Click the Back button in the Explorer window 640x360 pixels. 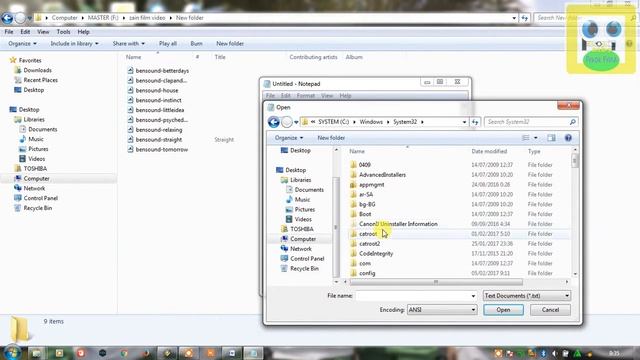point(7,18)
